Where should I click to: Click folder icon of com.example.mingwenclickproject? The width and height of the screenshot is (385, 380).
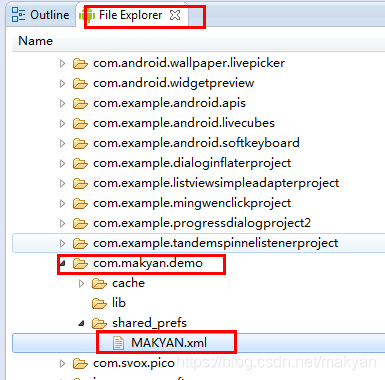pos(80,203)
